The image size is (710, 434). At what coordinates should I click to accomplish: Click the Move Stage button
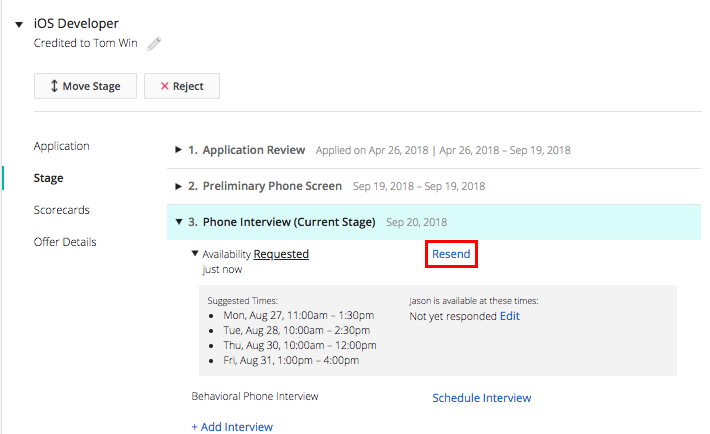click(85, 86)
